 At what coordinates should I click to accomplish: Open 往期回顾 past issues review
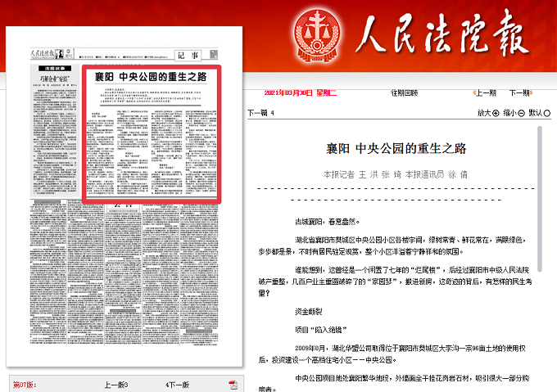click(x=405, y=93)
